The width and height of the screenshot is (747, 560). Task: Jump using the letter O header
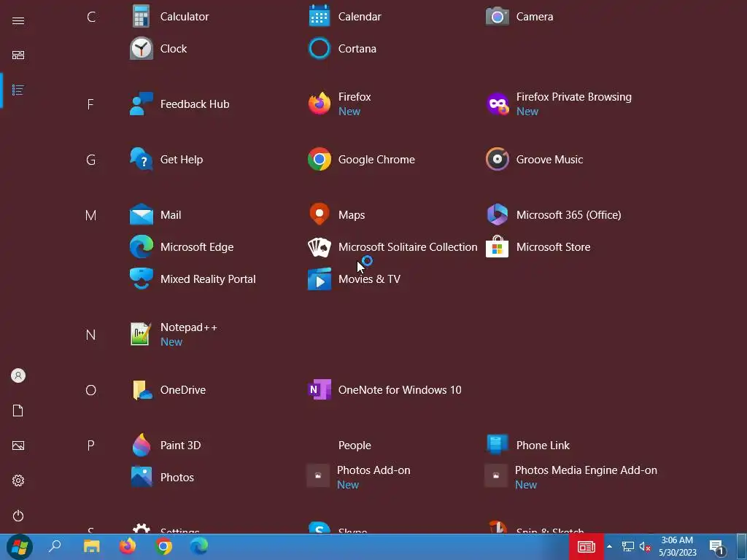pyautogui.click(x=91, y=391)
